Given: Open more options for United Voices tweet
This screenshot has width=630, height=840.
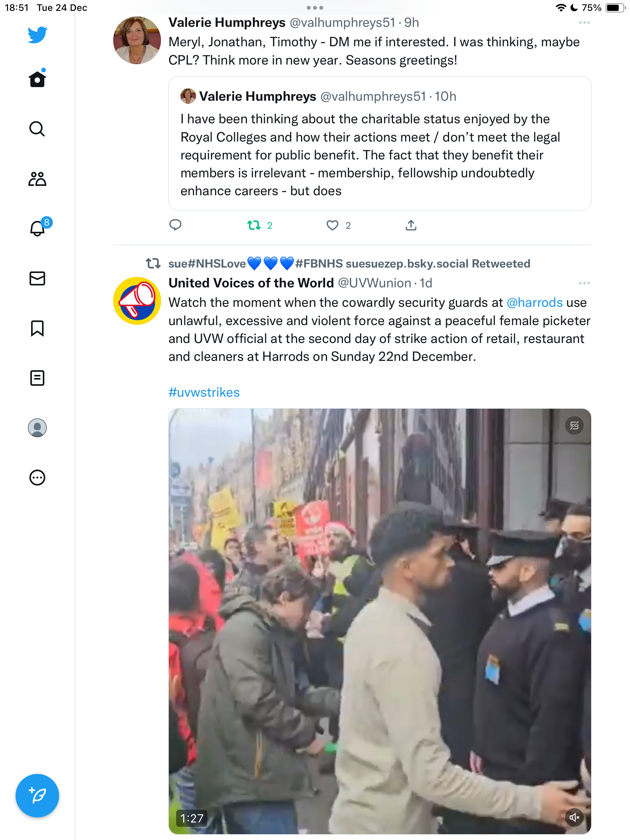Looking at the screenshot, I should 584,283.
